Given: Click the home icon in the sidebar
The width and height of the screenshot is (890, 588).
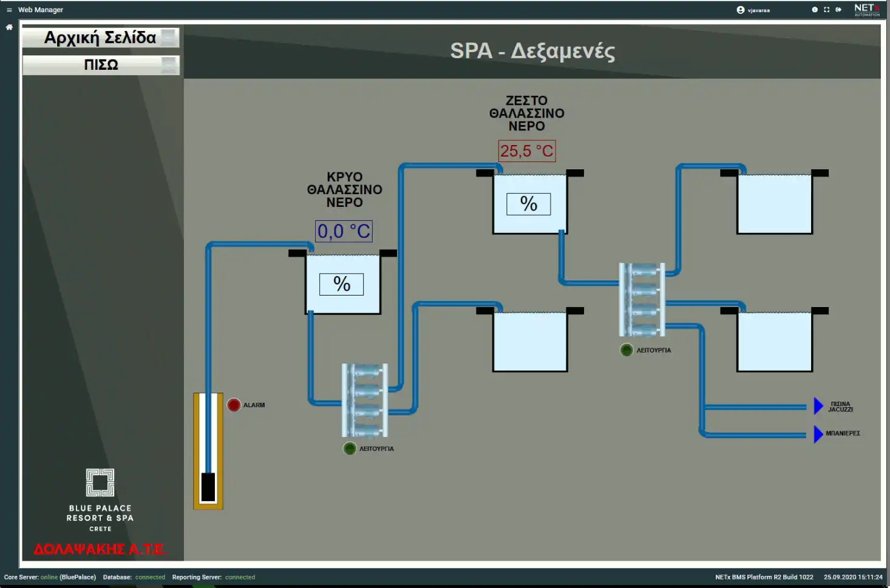Looking at the screenshot, I should click(x=9, y=27).
